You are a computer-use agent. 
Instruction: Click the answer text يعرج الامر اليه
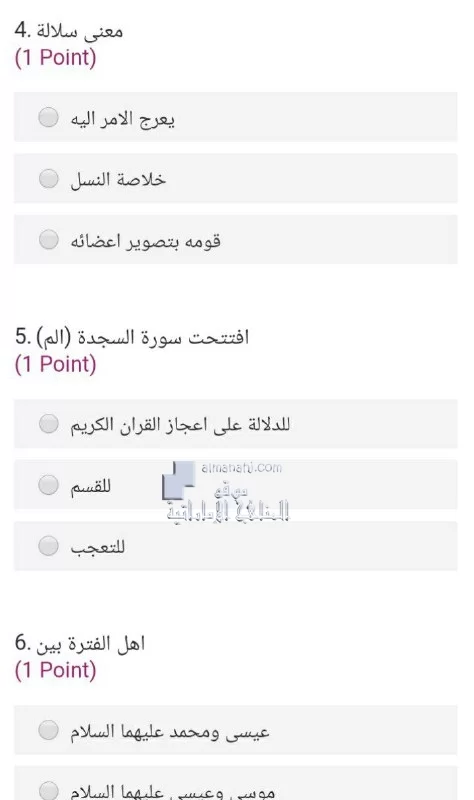pyautogui.click(x=122, y=119)
